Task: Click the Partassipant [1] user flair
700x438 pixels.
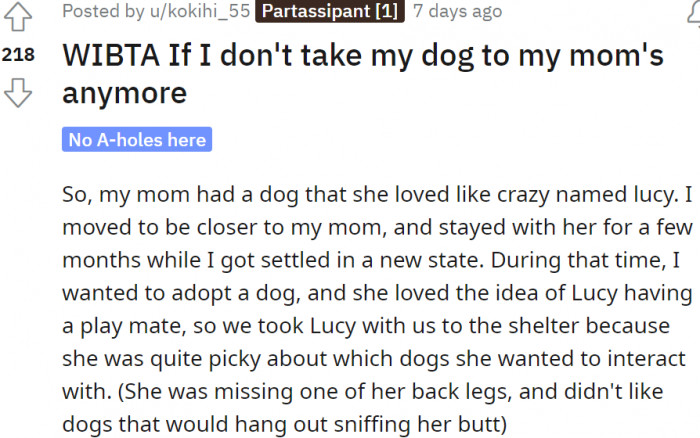Action: click(x=330, y=11)
